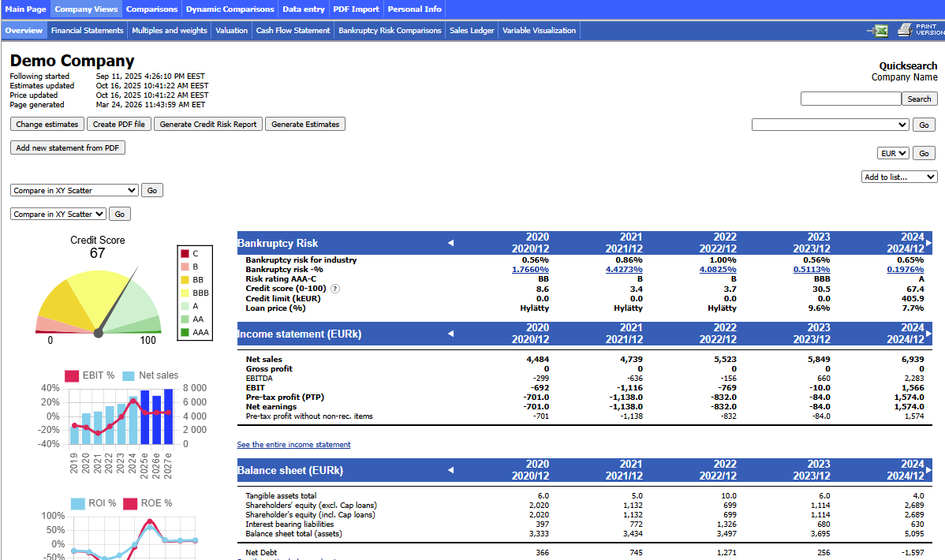Toggle Net sales series in chart legend
This screenshot has height=560, width=945.
[x=151, y=375]
